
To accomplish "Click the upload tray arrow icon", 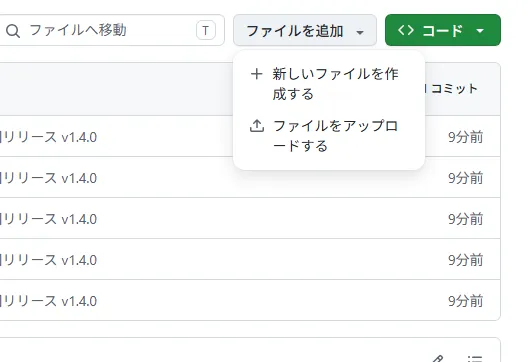I will click(257, 126).
